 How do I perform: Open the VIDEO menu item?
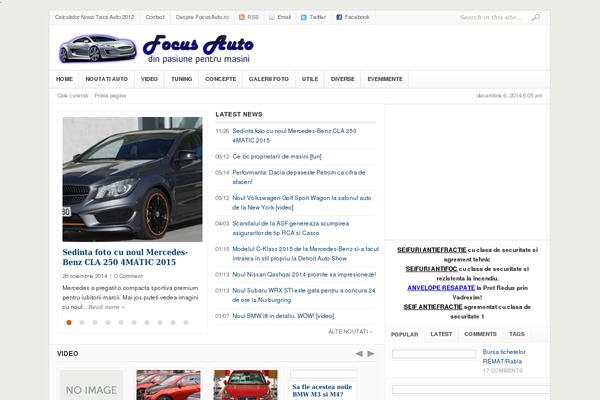[149, 79]
